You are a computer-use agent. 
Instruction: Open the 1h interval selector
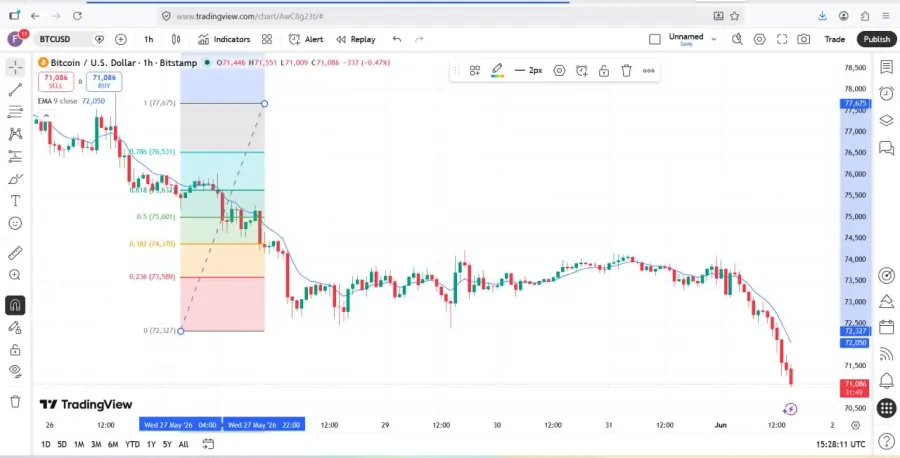tap(149, 39)
